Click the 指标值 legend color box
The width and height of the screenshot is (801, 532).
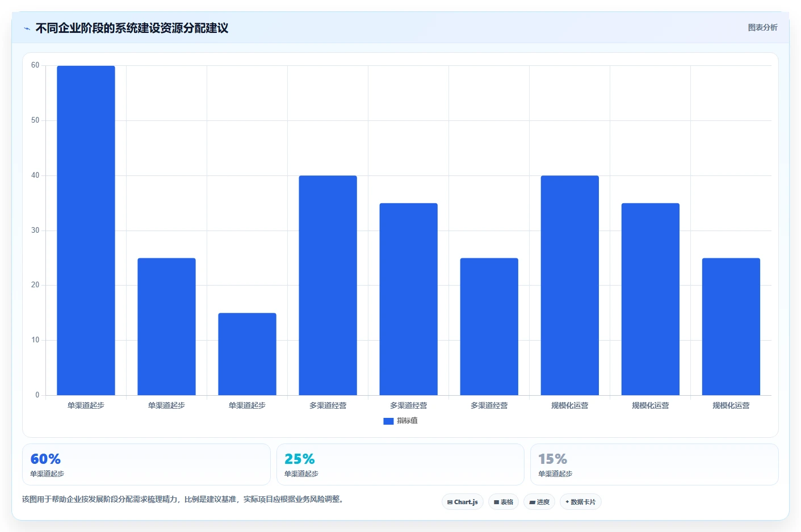[388, 421]
